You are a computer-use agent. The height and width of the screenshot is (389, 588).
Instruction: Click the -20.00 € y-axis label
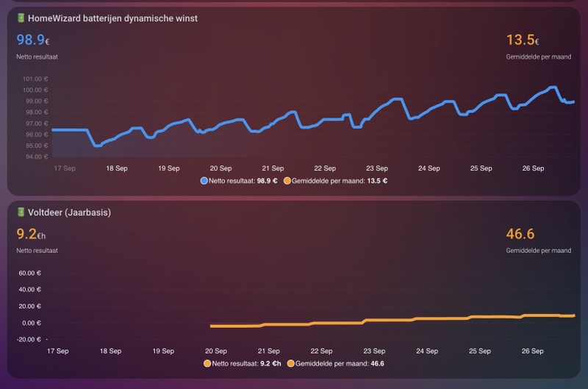pos(29,340)
